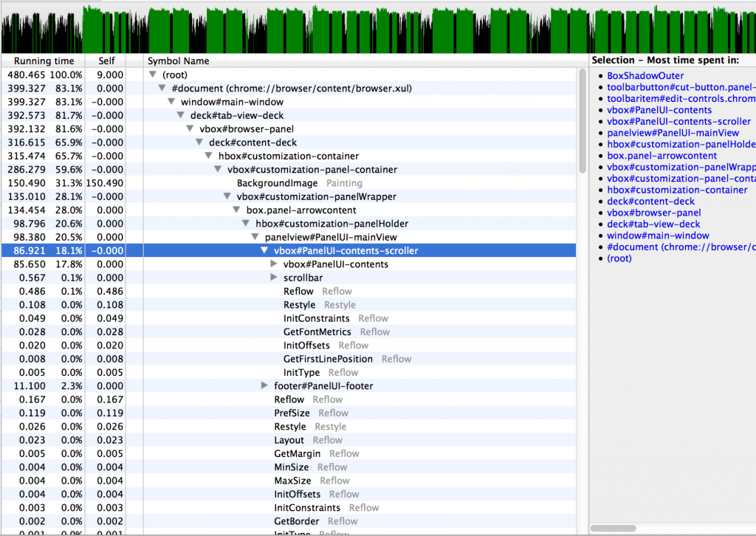Collapse deck#content-deck node

click(199, 142)
